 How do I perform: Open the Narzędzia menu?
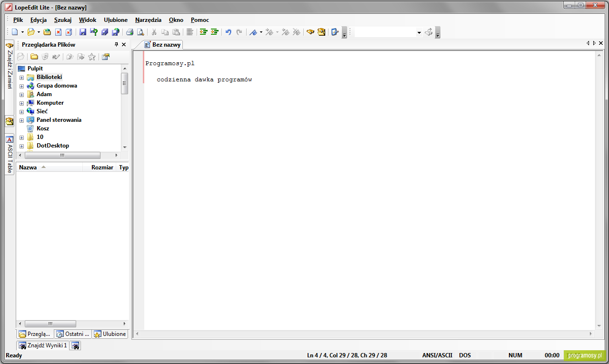(148, 20)
